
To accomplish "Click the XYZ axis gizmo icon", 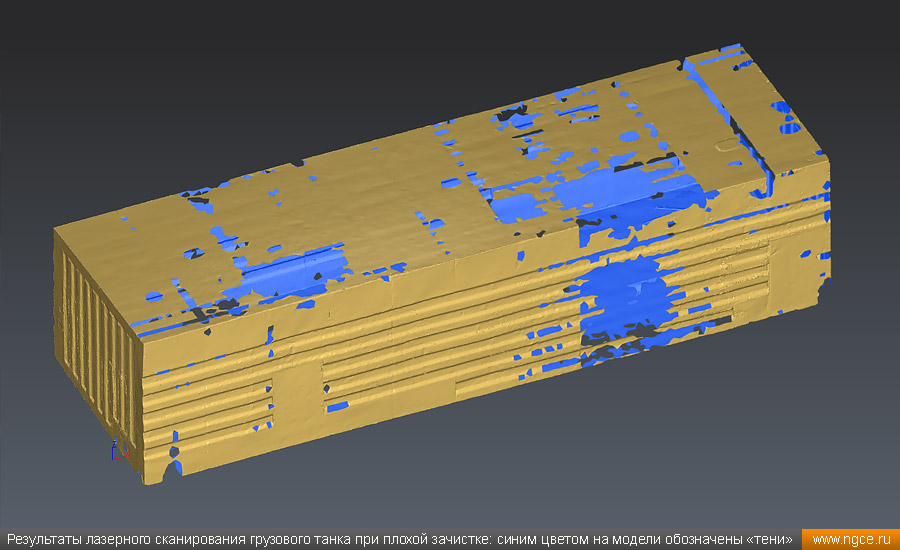I will click(x=119, y=450).
